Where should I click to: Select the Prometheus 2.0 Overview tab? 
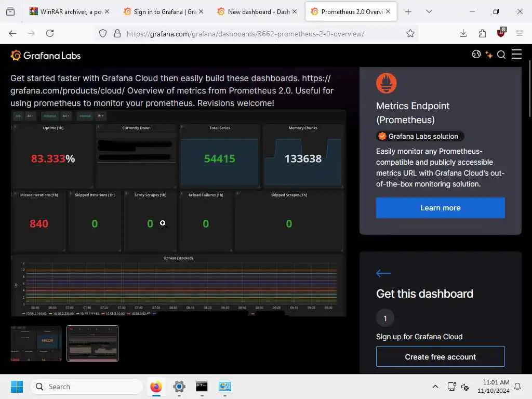(x=351, y=11)
